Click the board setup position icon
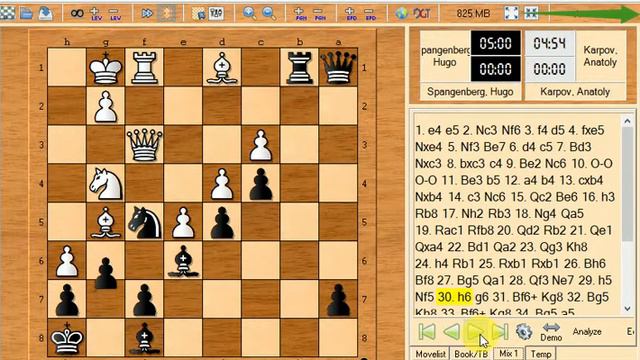The image size is (640, 360). (199, 13)
